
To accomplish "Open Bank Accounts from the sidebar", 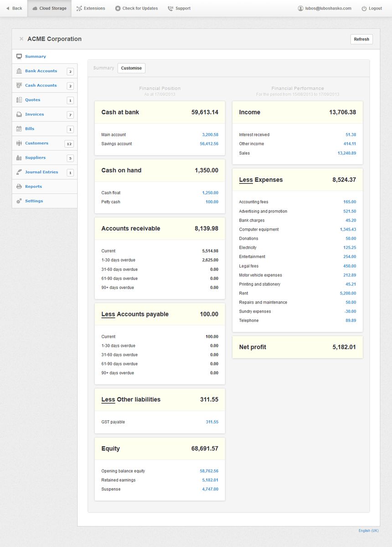I will [41, 71].
